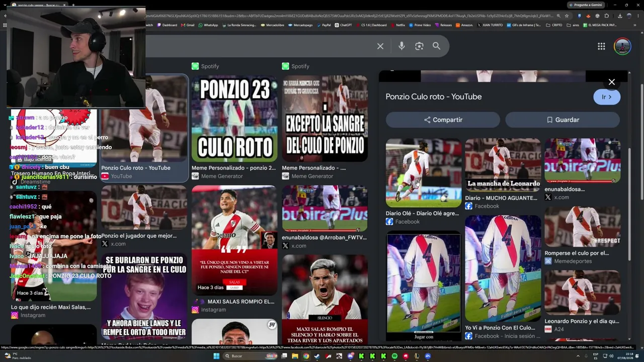The width and height of the screenshot is (644, 362).
Task: Open a new Chrome tab with the plus
Action: point(73,5)
